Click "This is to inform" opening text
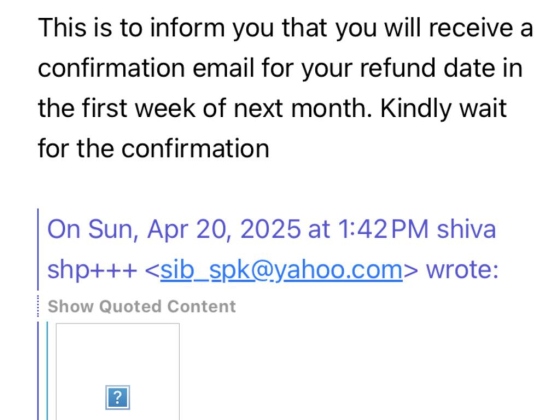The width and height of the screenshot is (560, 420). coord(132,28)
